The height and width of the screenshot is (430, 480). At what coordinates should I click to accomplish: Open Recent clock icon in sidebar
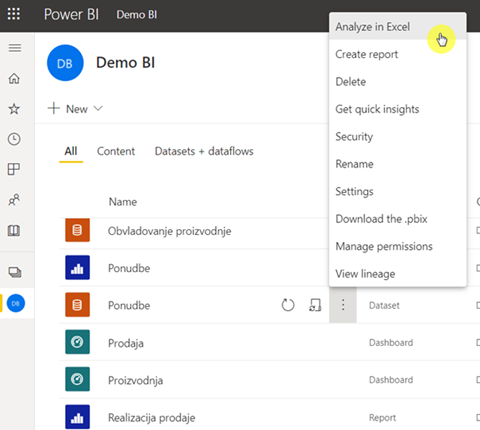(x=14, y=139)
